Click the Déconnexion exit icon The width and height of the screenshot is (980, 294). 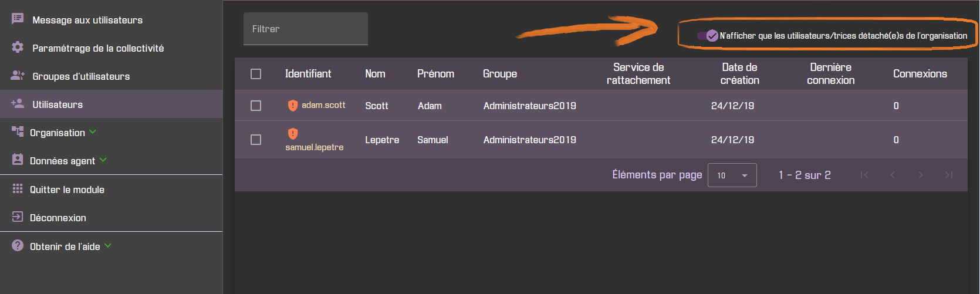[18, 217]
